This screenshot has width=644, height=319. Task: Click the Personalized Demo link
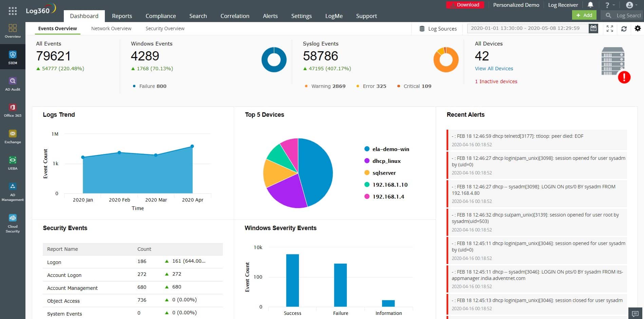[x=516, y=5]
